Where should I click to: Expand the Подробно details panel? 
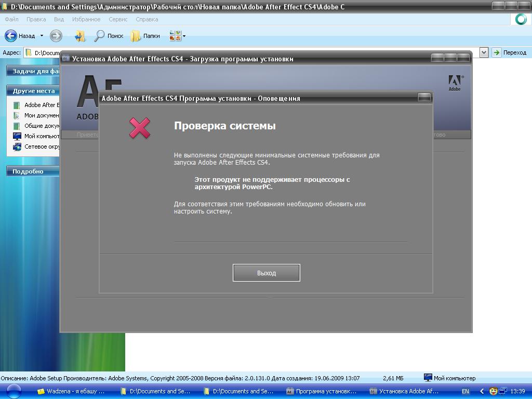click(32, 171)
